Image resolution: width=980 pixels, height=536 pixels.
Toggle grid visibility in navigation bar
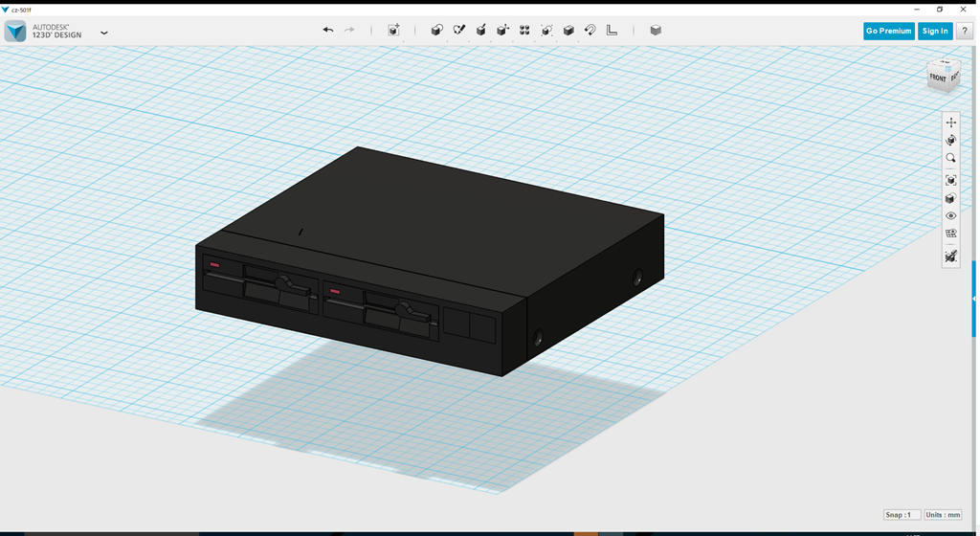click(950, 234)
